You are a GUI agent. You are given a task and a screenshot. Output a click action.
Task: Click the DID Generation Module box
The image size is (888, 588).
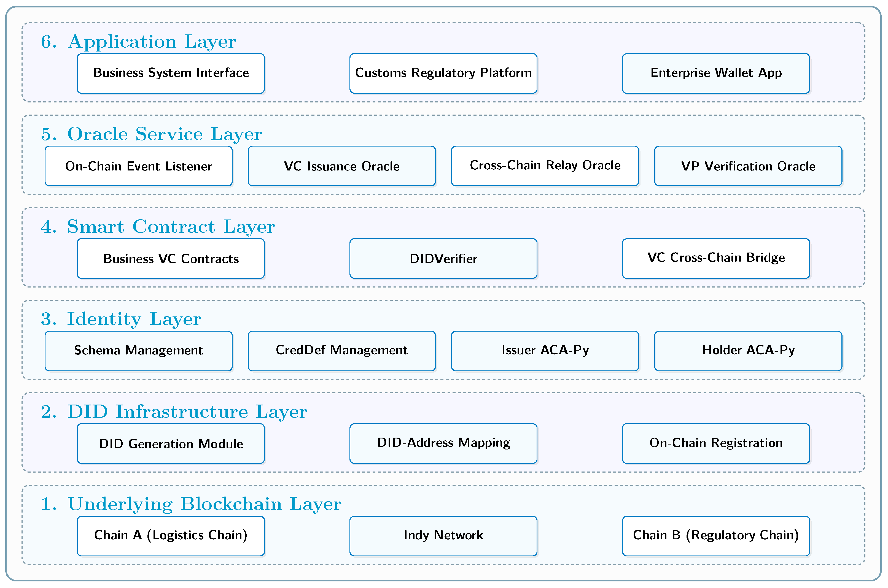pyautogui.click(x=171, y=444)
